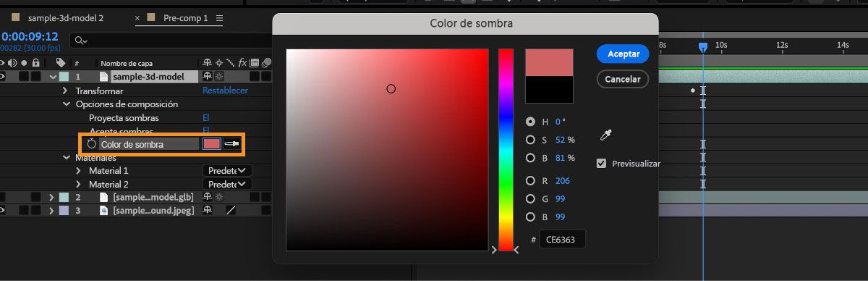Image resolution: width=868 pixels, height=281 pixels.
Task: Click the lock column header icon
Action: [x=35, y=63]
